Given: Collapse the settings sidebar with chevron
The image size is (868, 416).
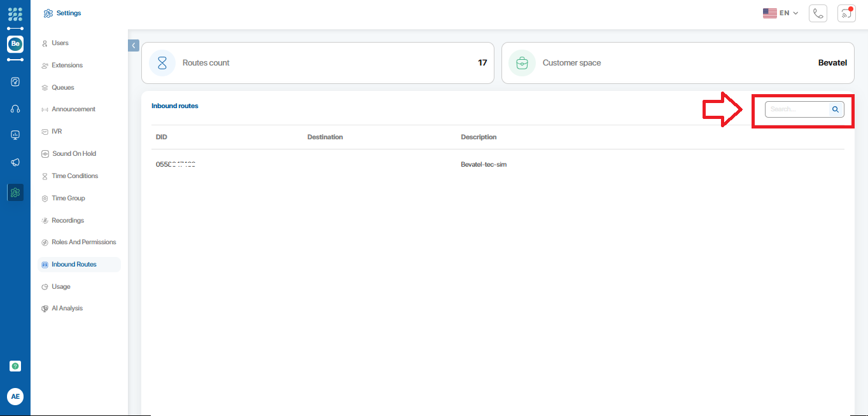Looking at the screenshot, I should click(x=134, y=45).
